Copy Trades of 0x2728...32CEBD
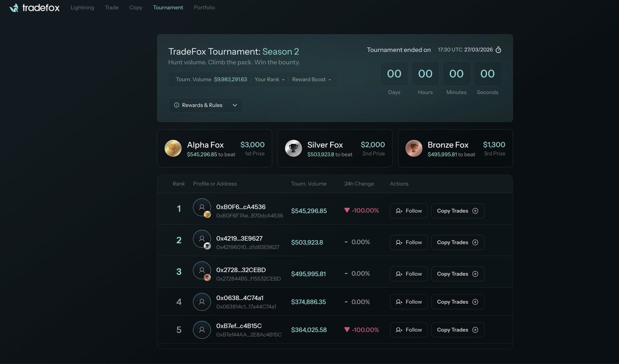This screenshot has height=364, width=619. (x=458, y=274)
